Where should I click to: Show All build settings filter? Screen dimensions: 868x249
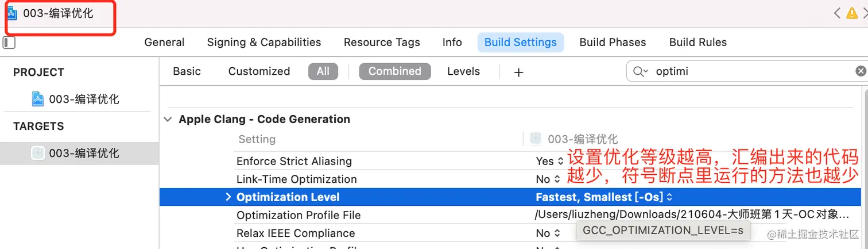[x=323, y=71]
